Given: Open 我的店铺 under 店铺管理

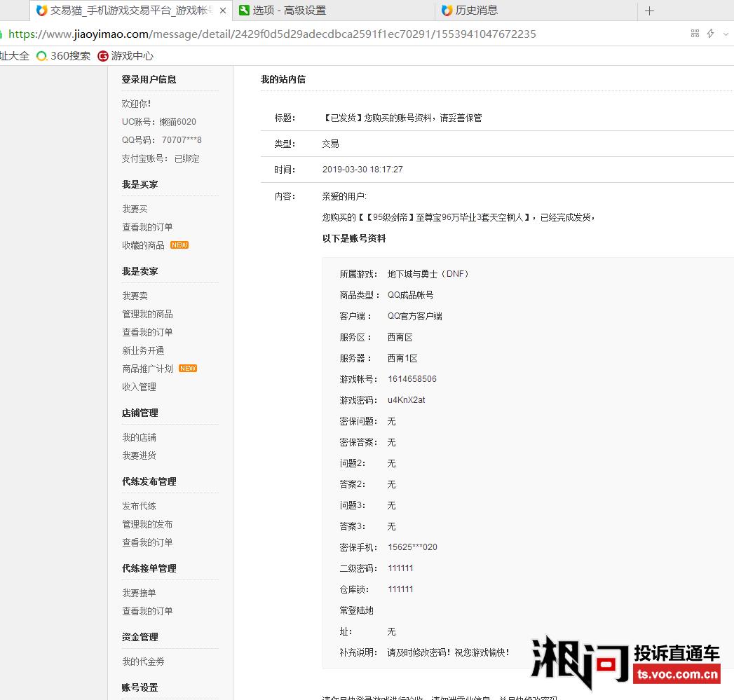Looking at the screenshot, I should (x=138, y=437).
